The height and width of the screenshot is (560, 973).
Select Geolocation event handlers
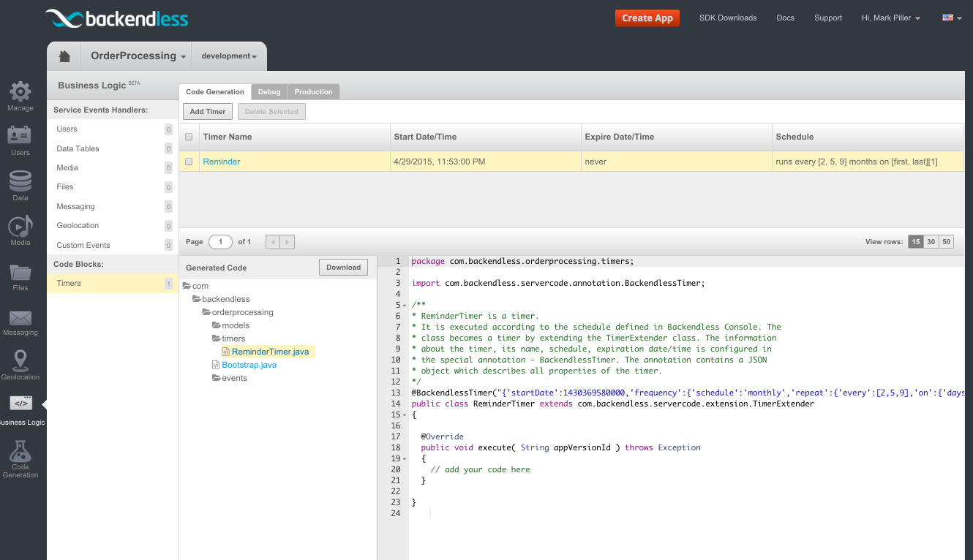[113, 226]
